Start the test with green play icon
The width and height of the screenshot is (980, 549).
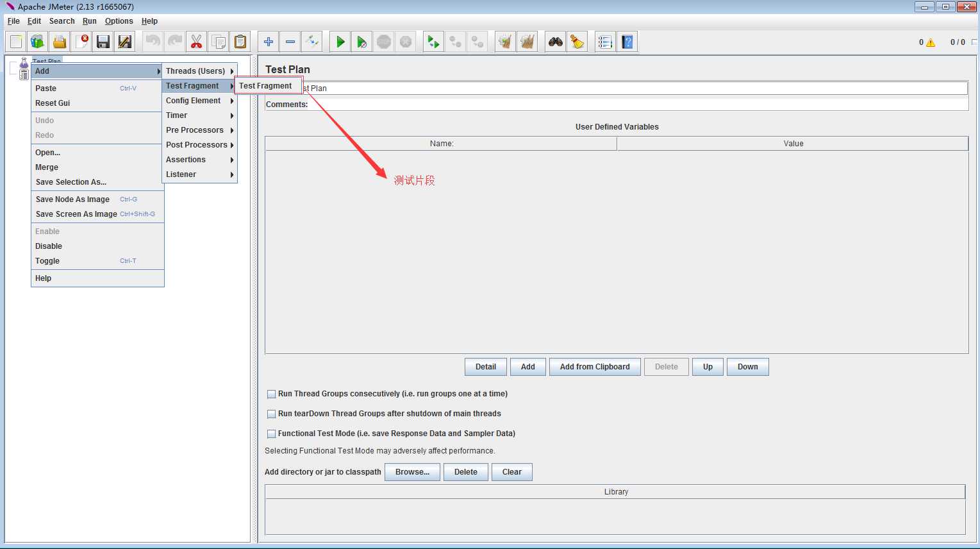coord(340,42)
